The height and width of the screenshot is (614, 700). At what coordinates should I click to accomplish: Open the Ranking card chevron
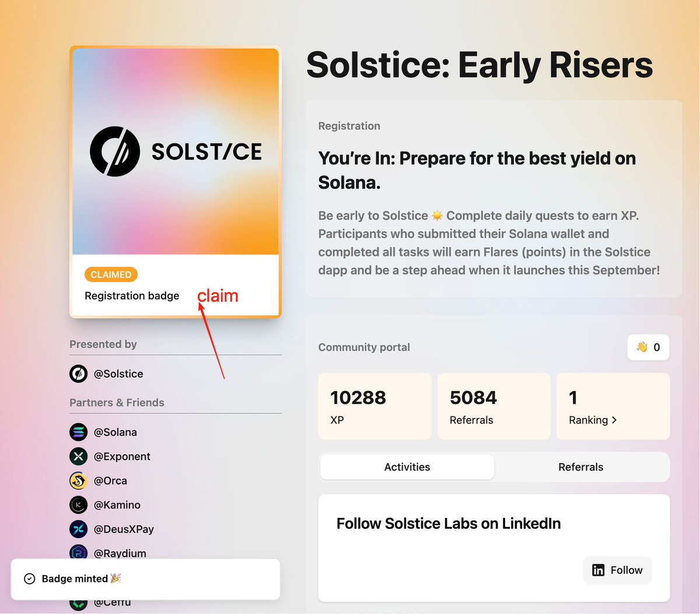[614, 420]
